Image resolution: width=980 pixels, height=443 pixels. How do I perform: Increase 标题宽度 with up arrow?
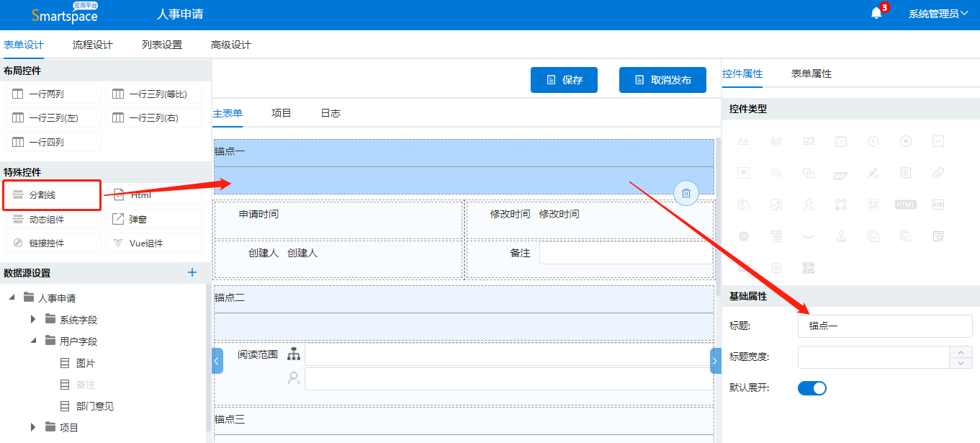(961, 352)
